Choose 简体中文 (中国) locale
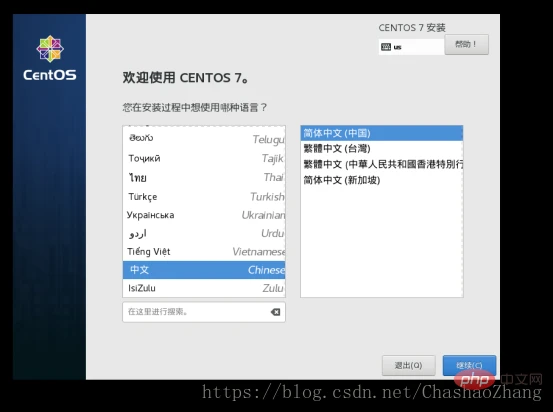Screen dimensions: 553x412 [382, 133]
